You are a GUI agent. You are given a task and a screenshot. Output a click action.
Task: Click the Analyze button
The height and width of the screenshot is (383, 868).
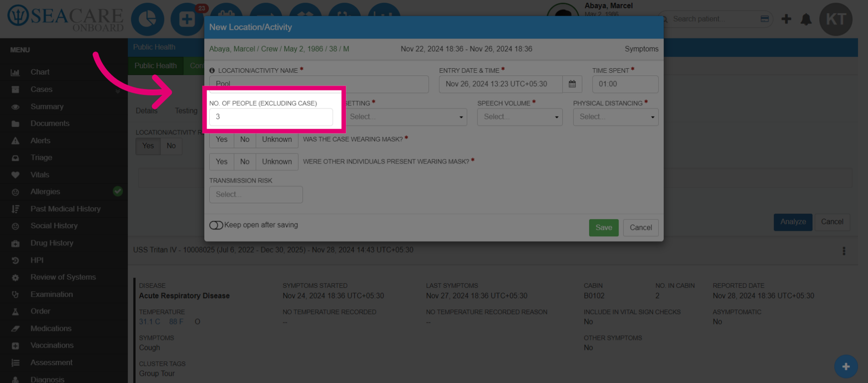(x=793, y=222)
